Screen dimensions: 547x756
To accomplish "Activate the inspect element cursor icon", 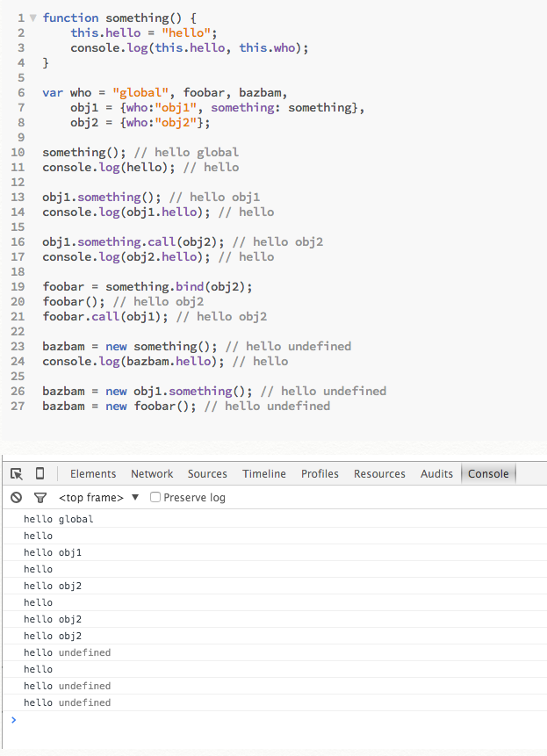I will click(17, 474).
